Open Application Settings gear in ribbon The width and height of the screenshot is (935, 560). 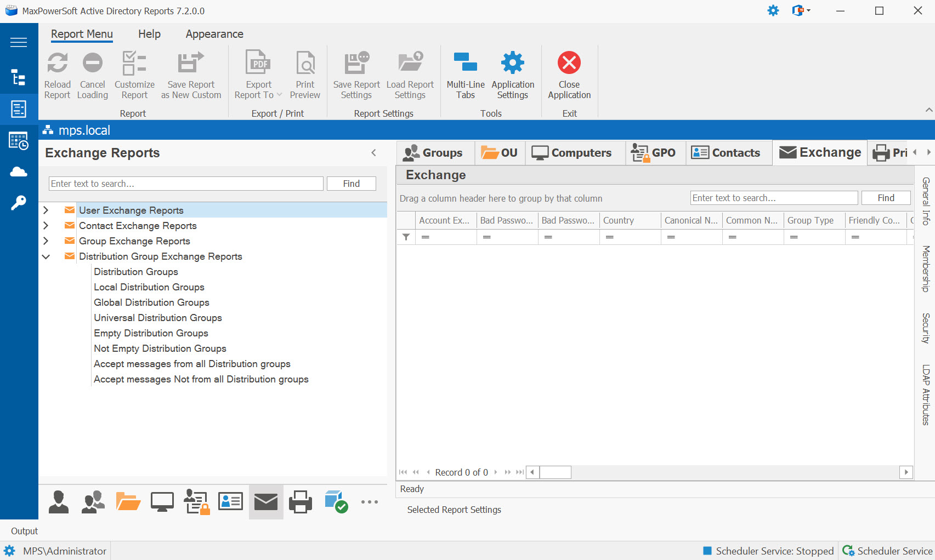512,64
